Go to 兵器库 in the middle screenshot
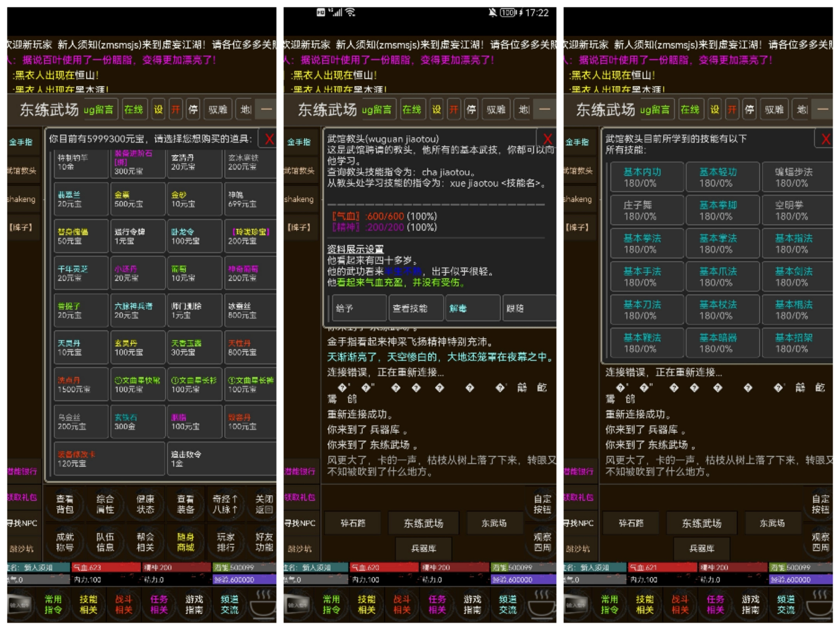 [423, 548]
